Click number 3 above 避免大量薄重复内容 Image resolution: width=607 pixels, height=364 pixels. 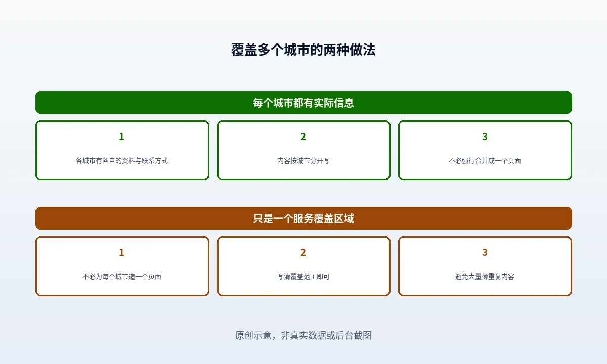coord(485,252)
